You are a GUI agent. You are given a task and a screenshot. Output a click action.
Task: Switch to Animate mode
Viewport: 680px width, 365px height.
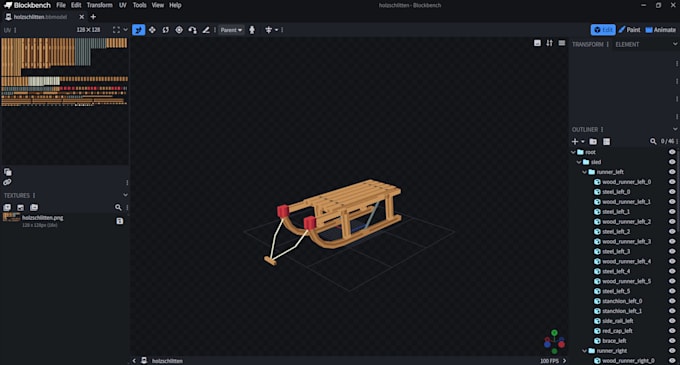(660, 30)
